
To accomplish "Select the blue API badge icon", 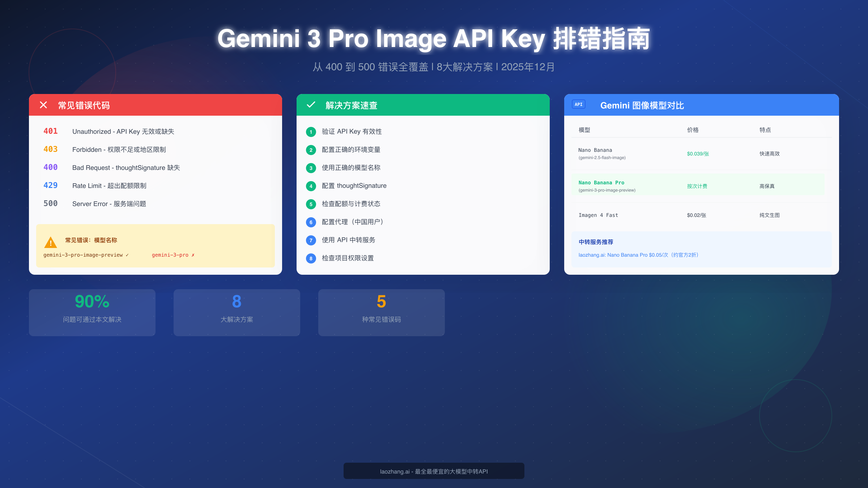I will tap(578, 104).
